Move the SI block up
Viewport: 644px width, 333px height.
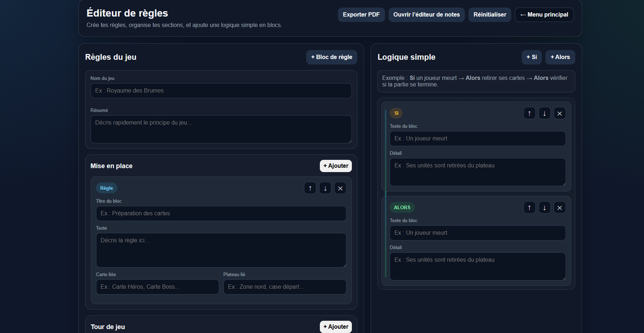pyautogui.click(x=530, y=113)
